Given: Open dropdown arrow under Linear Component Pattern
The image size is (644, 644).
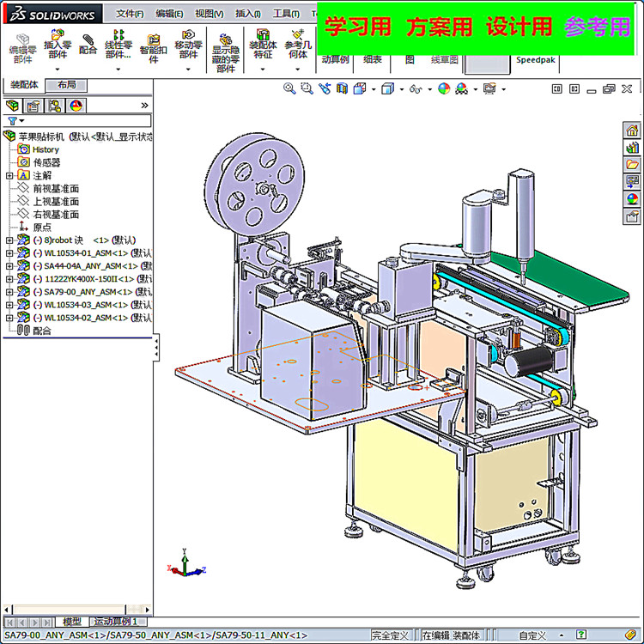Looking at the screenshot, I should 118,69.
